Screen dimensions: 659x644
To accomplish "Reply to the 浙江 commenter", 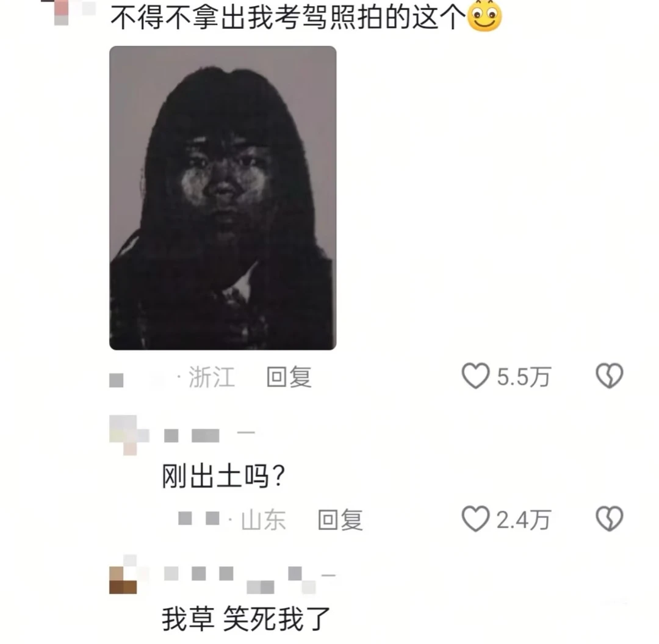I will click(x=289, y=377).
